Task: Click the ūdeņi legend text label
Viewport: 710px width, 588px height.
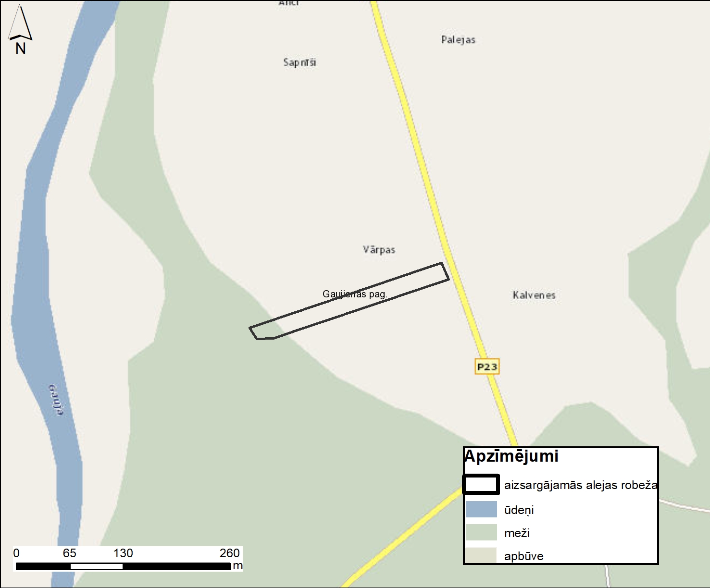Action: [x=519, y=510]
